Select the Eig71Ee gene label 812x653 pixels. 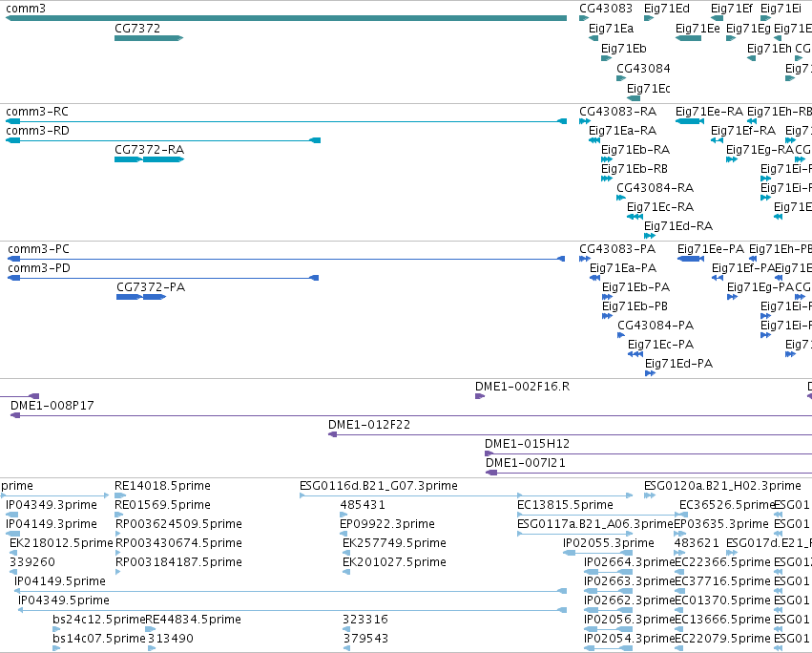click(697, 29)
